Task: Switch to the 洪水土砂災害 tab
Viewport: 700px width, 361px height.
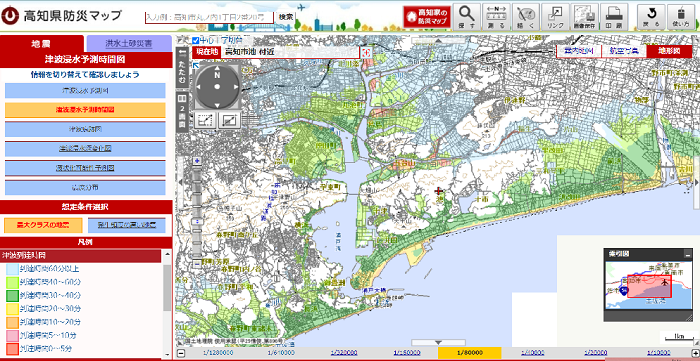Action: tap(129, 44)
